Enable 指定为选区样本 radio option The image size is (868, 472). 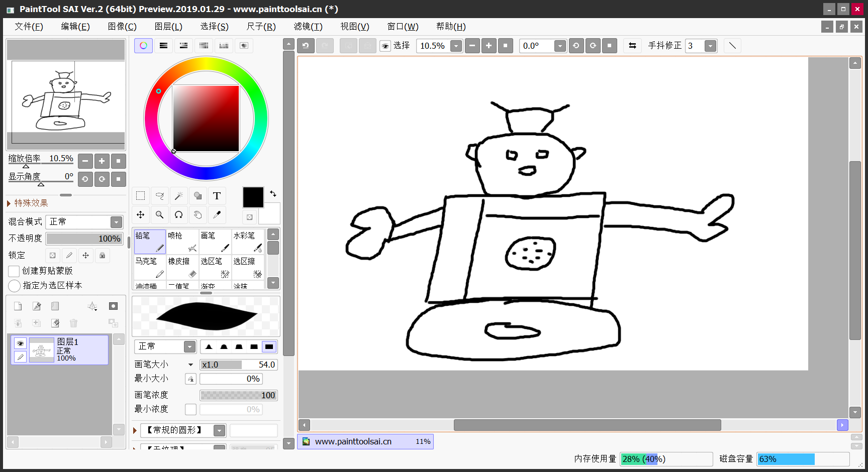[x=14, y=286]
